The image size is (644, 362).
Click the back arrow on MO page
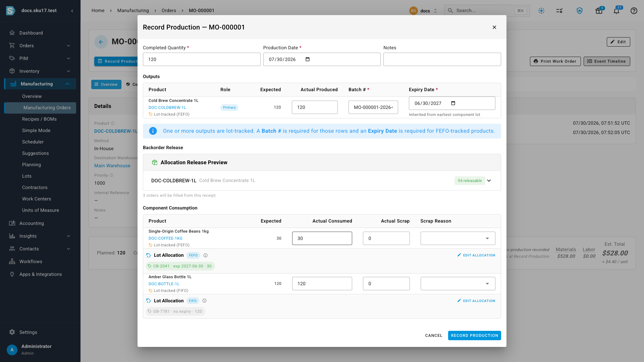click(101, 42)
